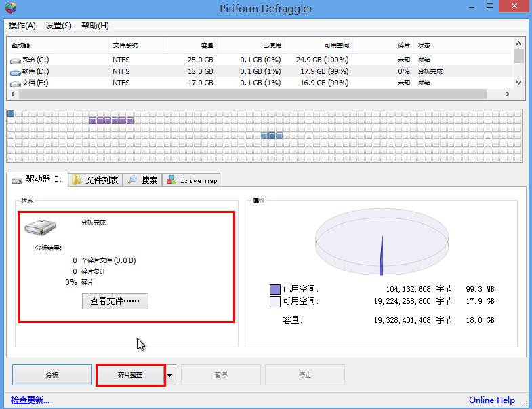Screen dimensions: 532x409
Task: Click the 分析完成 status cell in D: row
Action: pyautogui.click(x=430, y=71)
